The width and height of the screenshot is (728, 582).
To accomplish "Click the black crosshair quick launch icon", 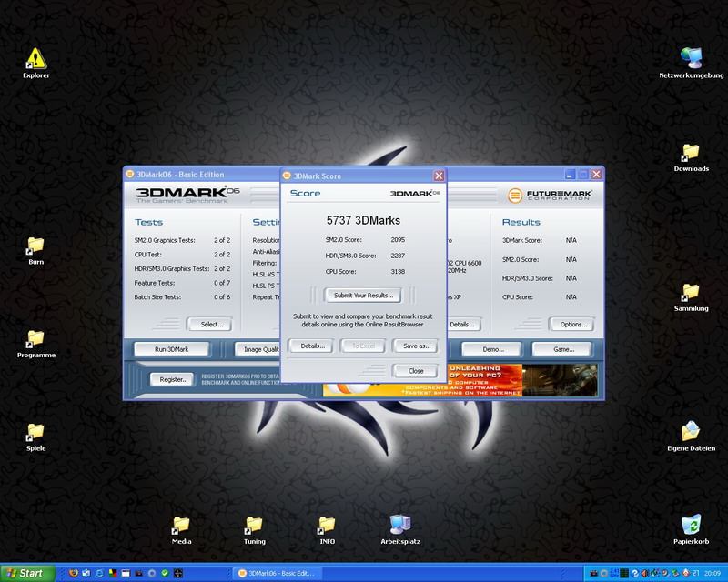I will click(x=177, y=573).
